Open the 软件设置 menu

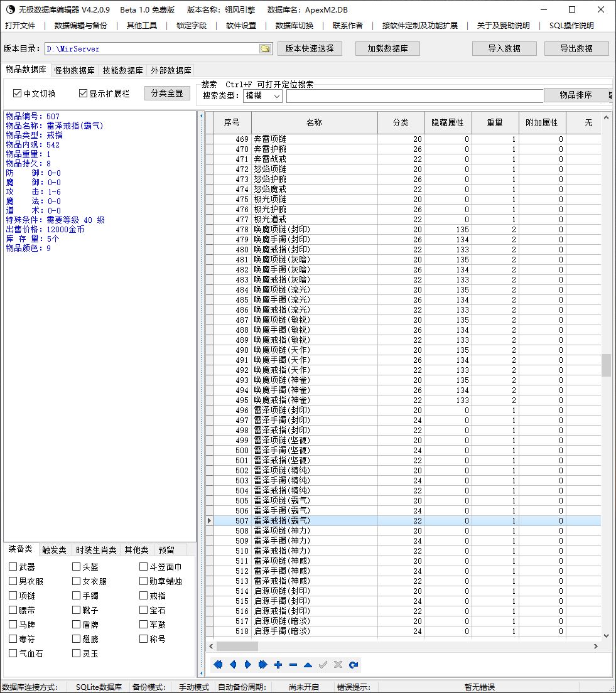[x=241, y=26]
